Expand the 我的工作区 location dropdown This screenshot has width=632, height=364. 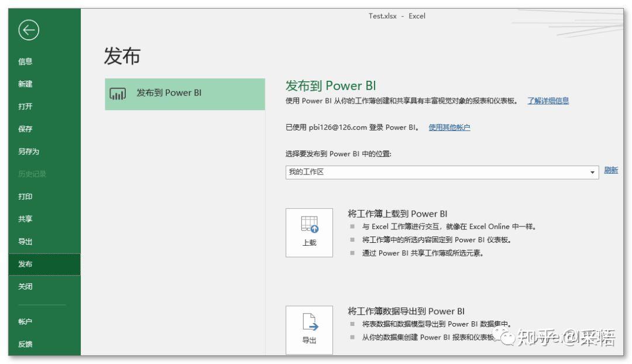tap(442, 172)
